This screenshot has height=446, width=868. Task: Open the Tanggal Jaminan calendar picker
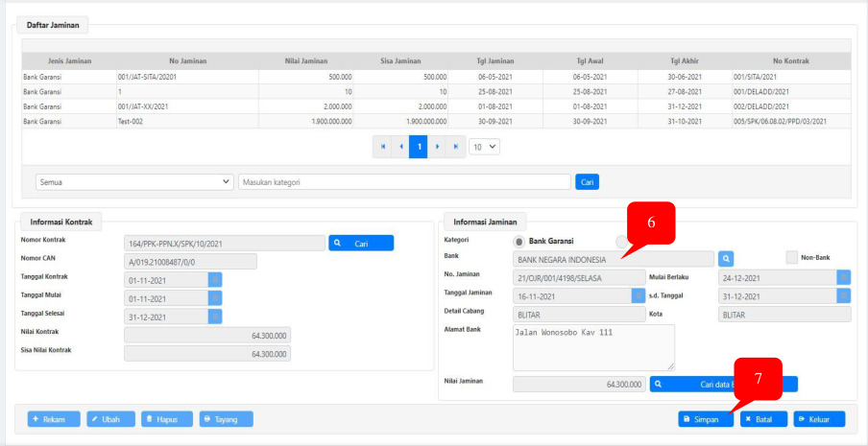tap(638, 295)
